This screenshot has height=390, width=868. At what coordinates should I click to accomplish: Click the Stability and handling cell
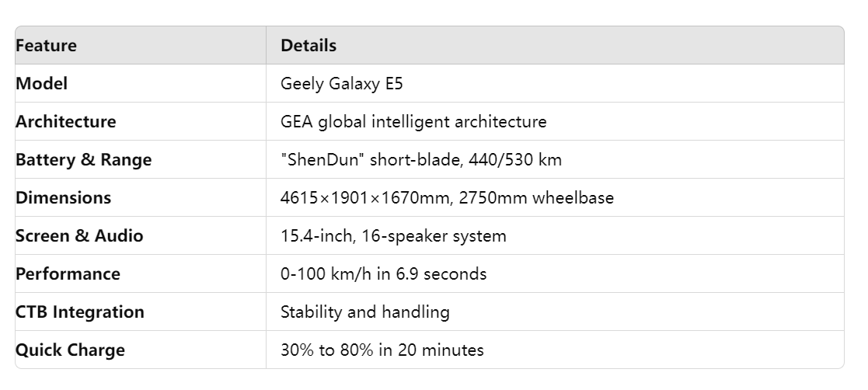(x=364, y=312)
